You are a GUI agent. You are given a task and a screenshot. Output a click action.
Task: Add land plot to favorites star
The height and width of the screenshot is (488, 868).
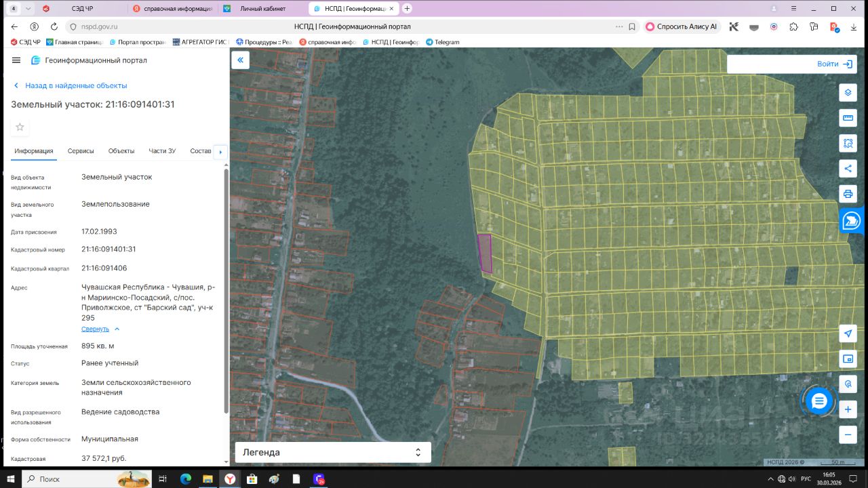(20, 127)
